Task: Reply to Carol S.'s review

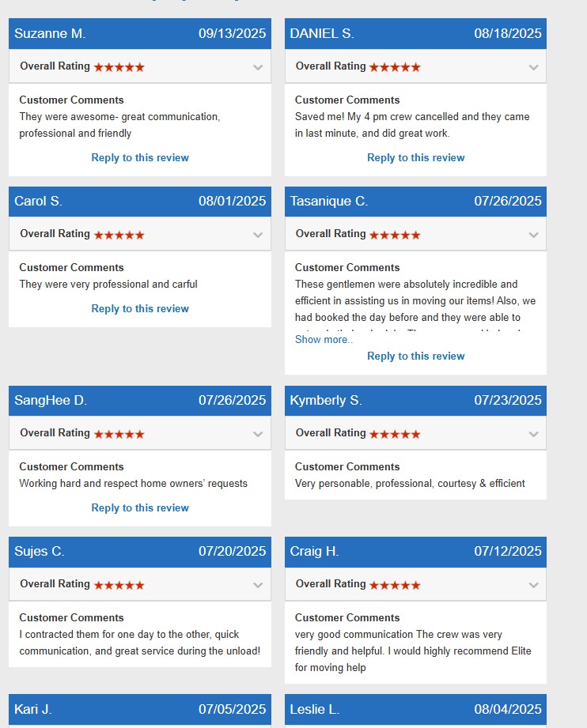Action: tap(140, 309)
